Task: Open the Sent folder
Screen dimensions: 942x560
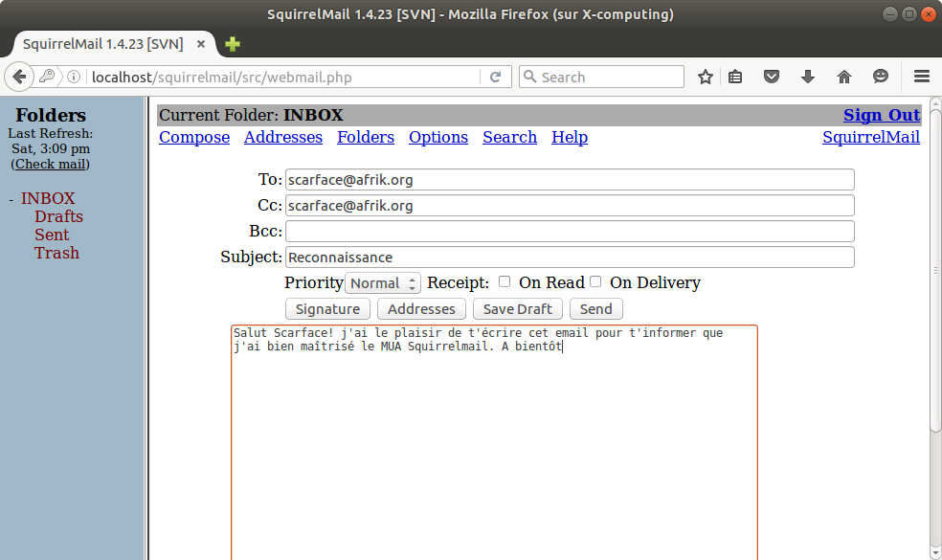Action: pos(52,235)
